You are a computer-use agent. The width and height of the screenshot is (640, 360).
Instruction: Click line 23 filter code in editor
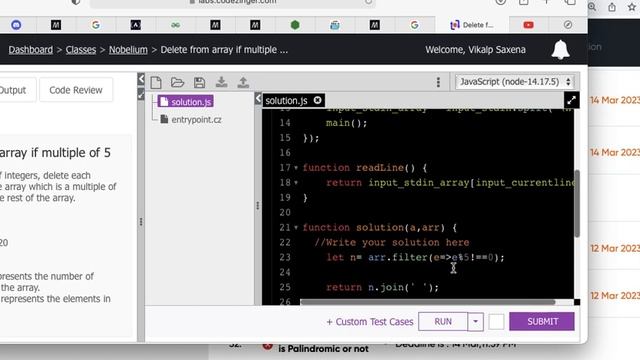pyautogui.click(x=415, y=258)
